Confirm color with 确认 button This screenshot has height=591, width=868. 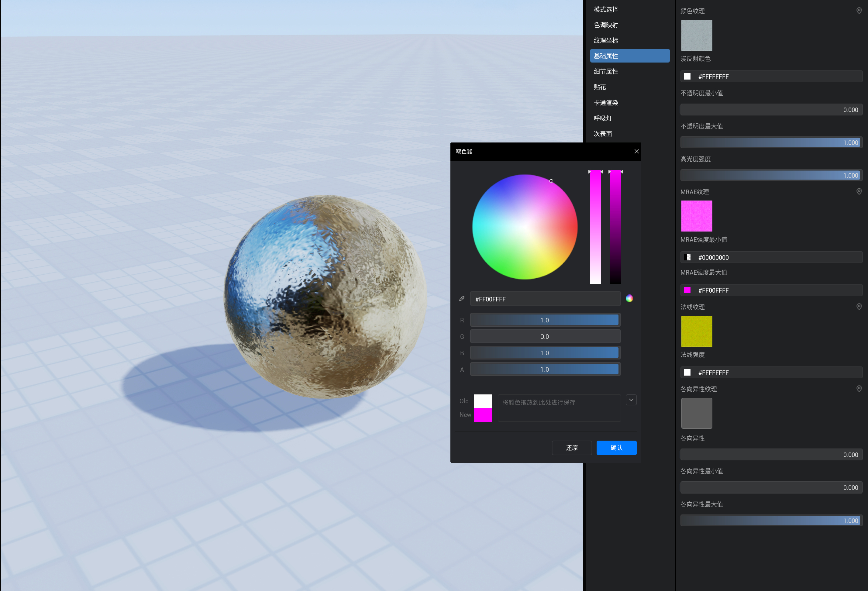(616, 447)
